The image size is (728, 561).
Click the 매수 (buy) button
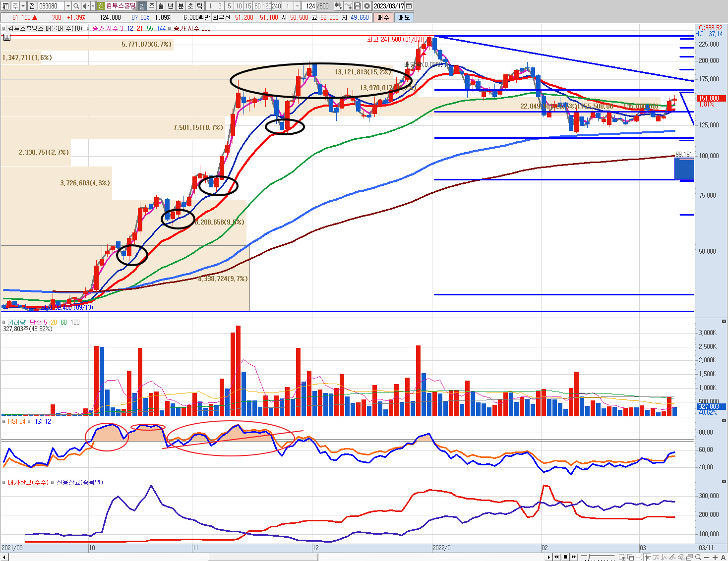coord(383,17)
